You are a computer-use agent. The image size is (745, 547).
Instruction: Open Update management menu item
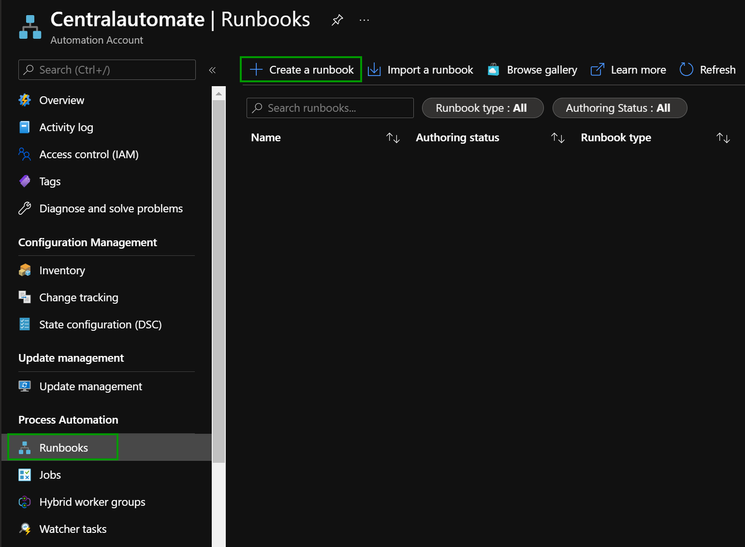(x=90, y=386)
